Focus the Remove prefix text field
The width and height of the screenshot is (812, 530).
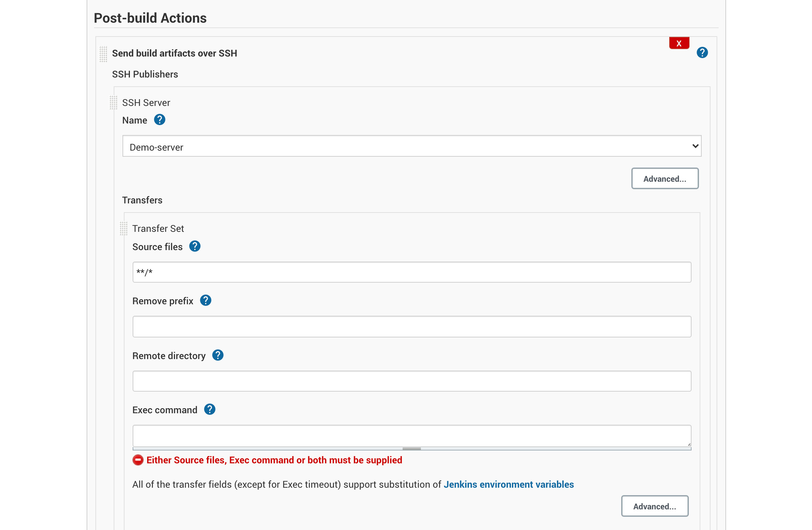pyautogui.click(x=411, y=327)
